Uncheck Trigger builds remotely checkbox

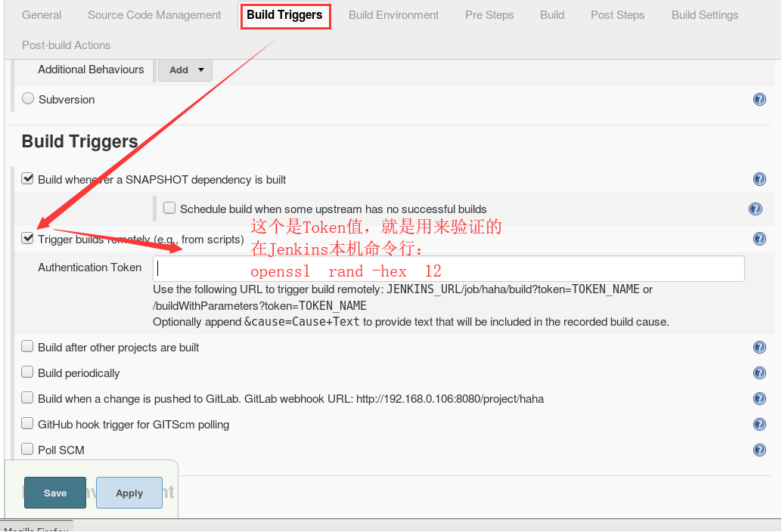tap(27, 238)
